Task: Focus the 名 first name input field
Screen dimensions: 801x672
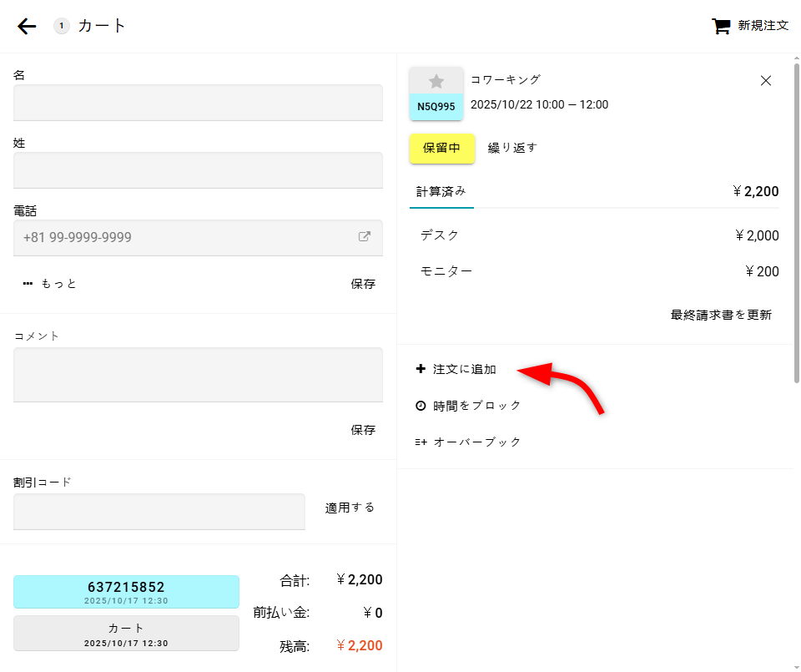Action: (198, 103)
